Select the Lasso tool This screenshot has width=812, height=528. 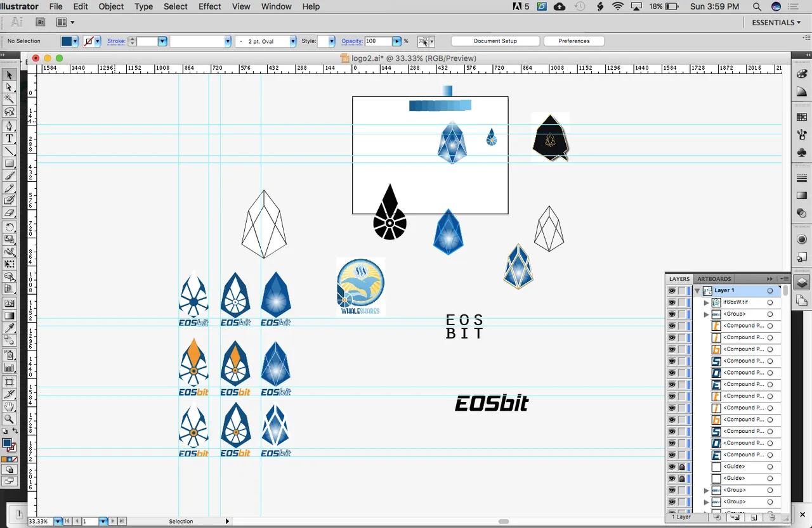[x=10, y=112]
